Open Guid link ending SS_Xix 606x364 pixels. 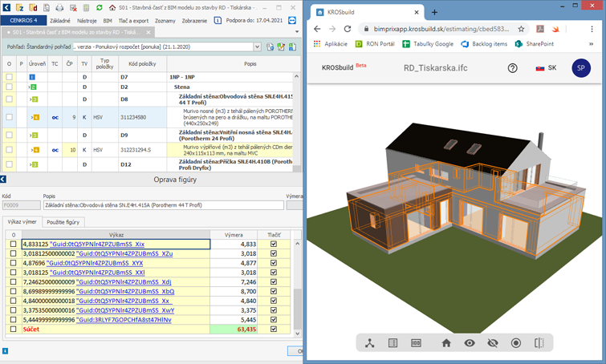[x=97, y=244]
